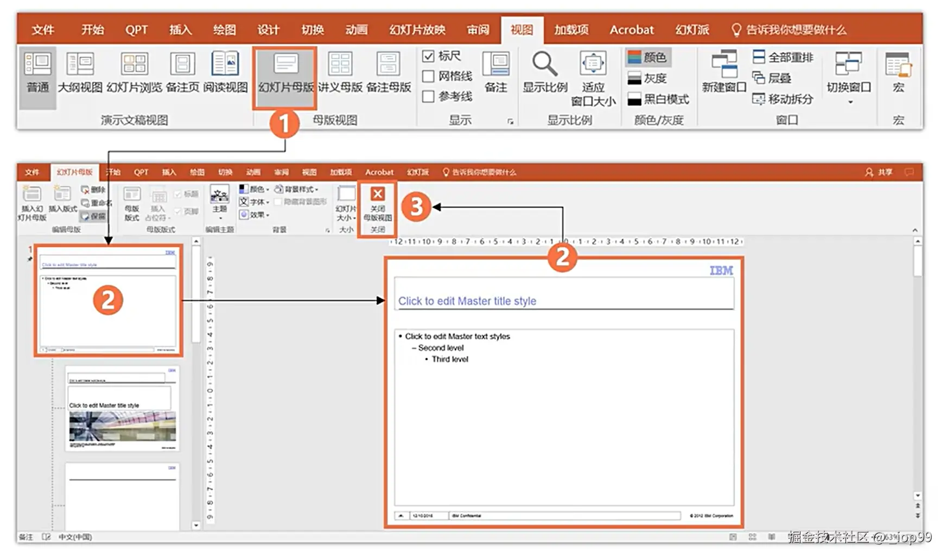Screen dimensions: 947x560
Task: Open the Acrobat tab in the View ribbon
Action: tap(632, 30)
